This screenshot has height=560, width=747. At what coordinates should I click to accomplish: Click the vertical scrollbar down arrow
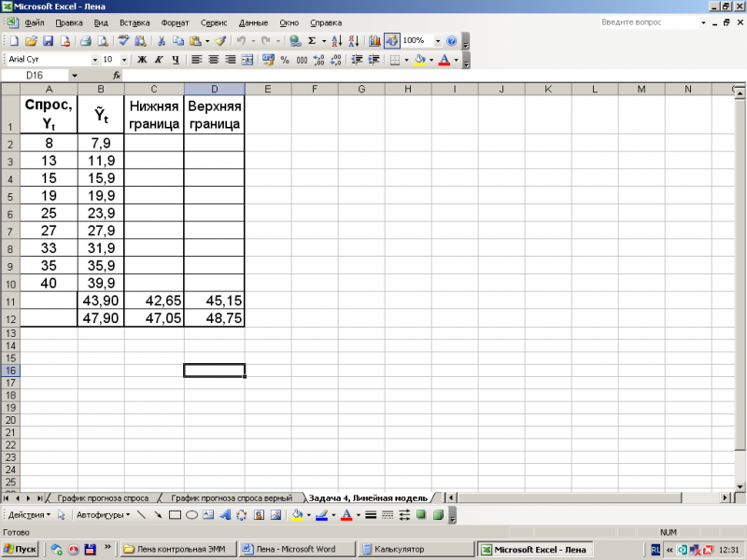(740, 486)
